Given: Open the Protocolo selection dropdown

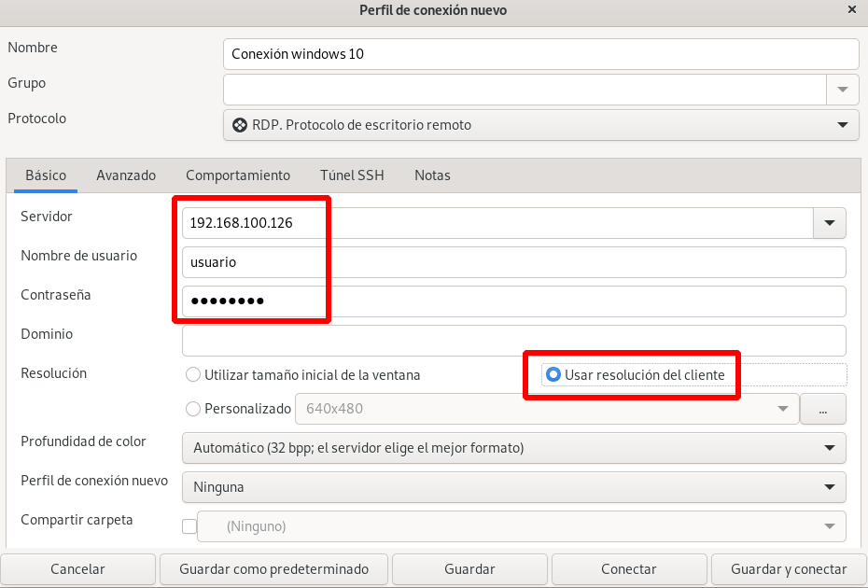Looking at the screenshot, I should pos(841,124).
